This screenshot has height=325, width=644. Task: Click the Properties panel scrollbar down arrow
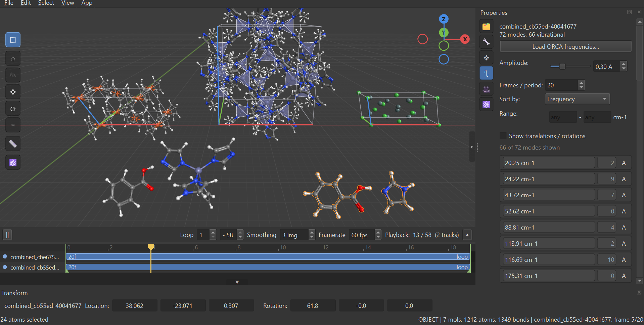tap(640, 281)
